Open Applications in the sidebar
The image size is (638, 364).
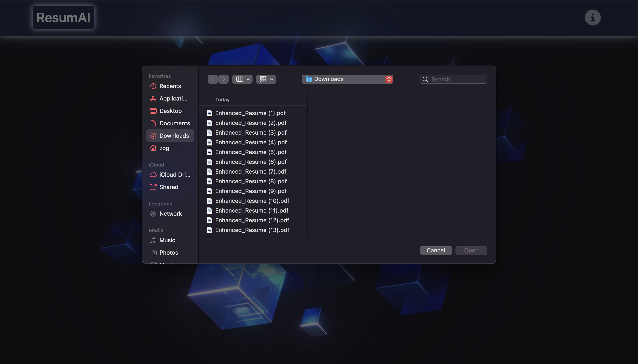(x=173, y=99)
